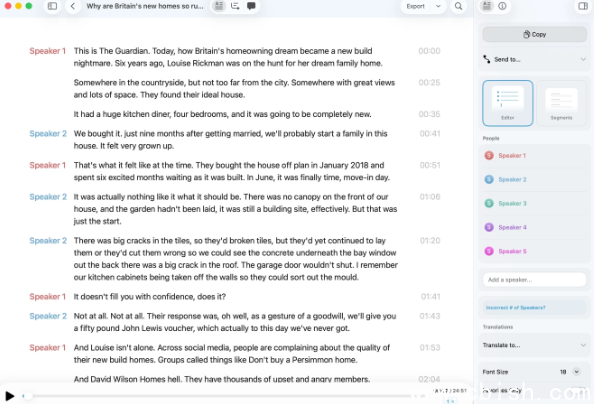This screenshot has width=594, height=404.
Task: Switch to the Segments view mode
Action: click(x=561, y=103)
